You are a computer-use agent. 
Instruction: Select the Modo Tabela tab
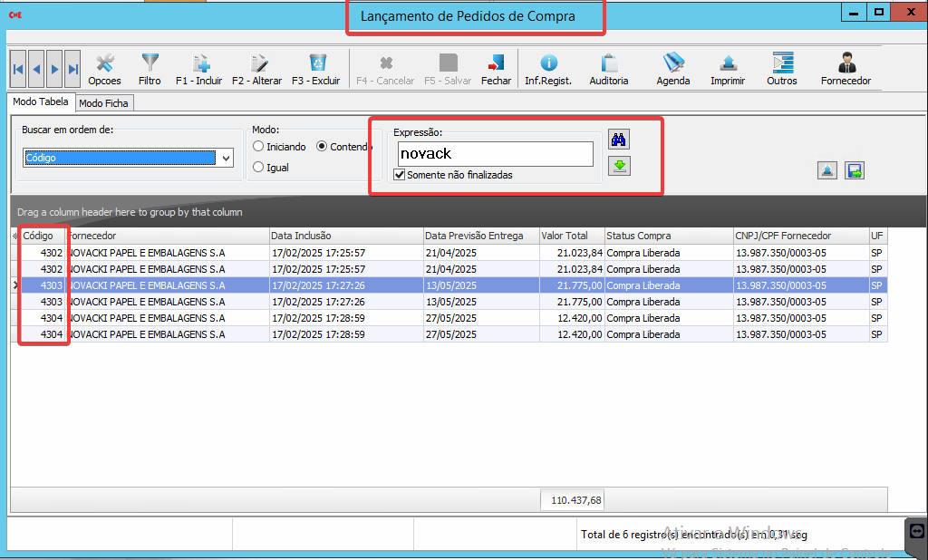pyautogui.click(x=40, y=102)
